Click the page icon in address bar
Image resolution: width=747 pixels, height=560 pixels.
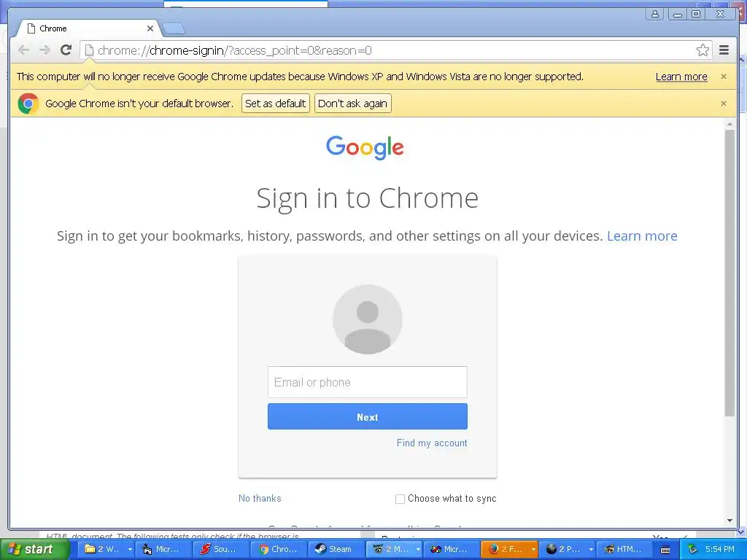pyautogui.click(x=89, y=50)
